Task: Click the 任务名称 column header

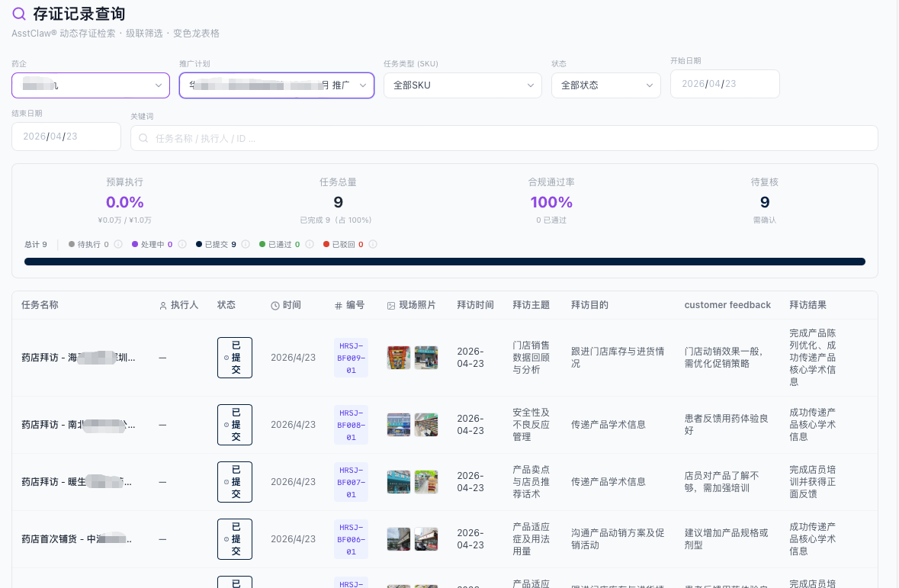Action: (x=40, y=305)
